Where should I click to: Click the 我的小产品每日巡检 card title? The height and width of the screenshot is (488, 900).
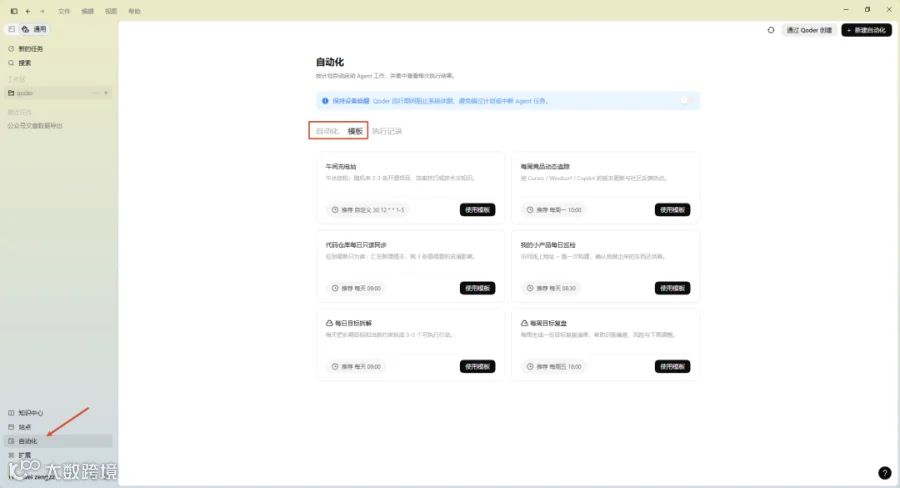point(548,245)
